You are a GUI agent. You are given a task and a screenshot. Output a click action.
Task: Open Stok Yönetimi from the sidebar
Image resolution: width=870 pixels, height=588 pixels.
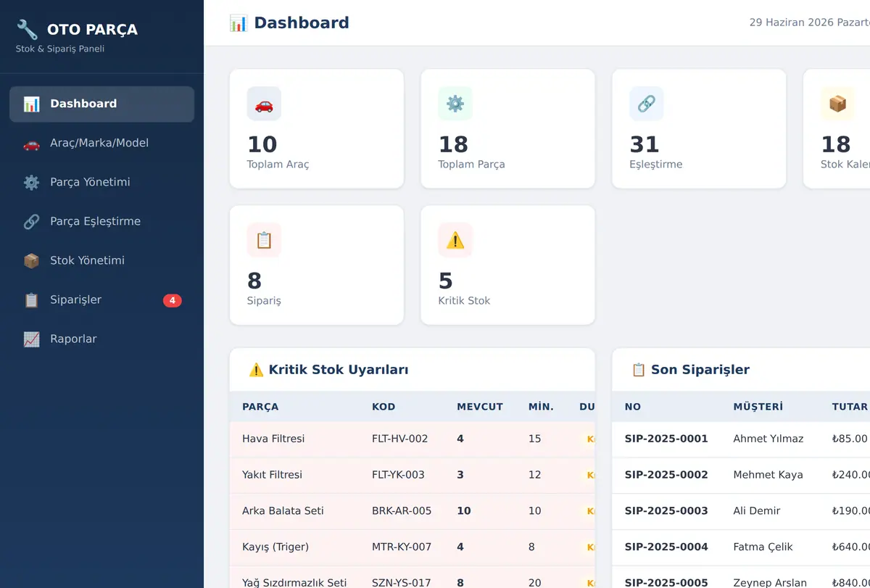point(101,260)
